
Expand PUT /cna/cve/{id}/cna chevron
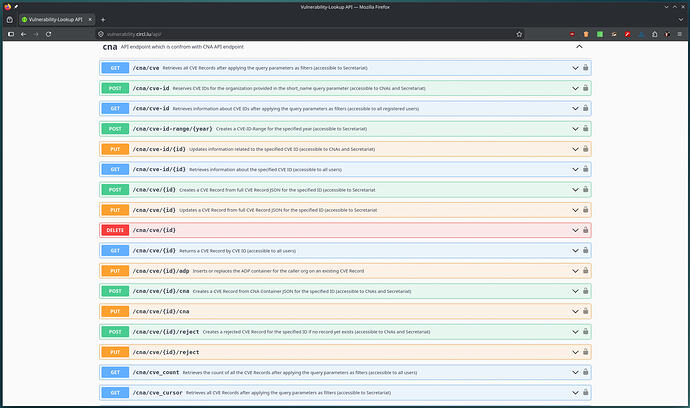coord(575,311)
